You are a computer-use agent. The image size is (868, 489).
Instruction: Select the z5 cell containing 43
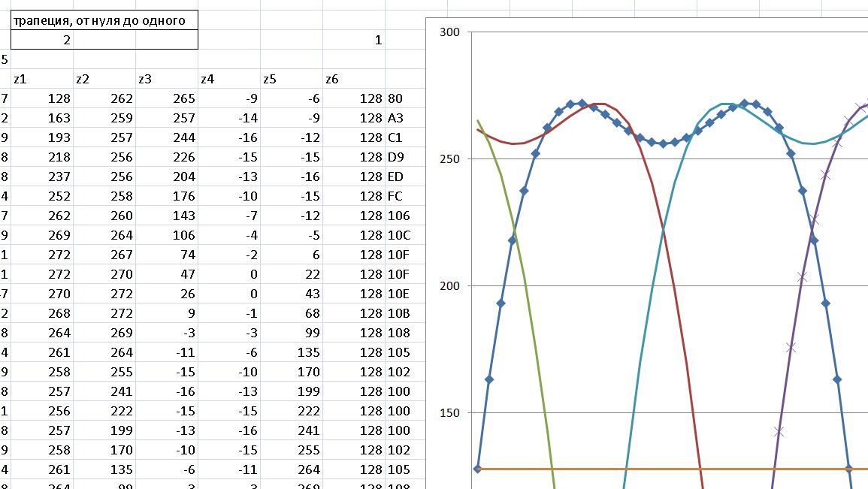tap(291, 294)
